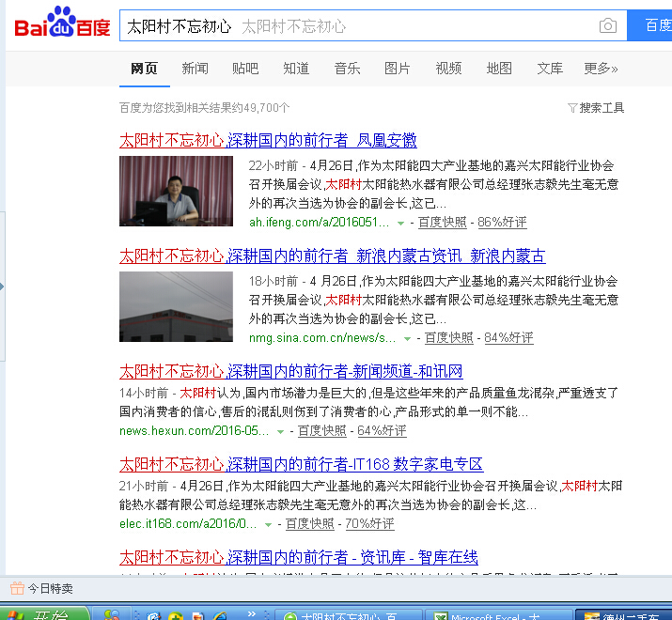
Task: Click the Baidu logo
Action: pos(62,24)
